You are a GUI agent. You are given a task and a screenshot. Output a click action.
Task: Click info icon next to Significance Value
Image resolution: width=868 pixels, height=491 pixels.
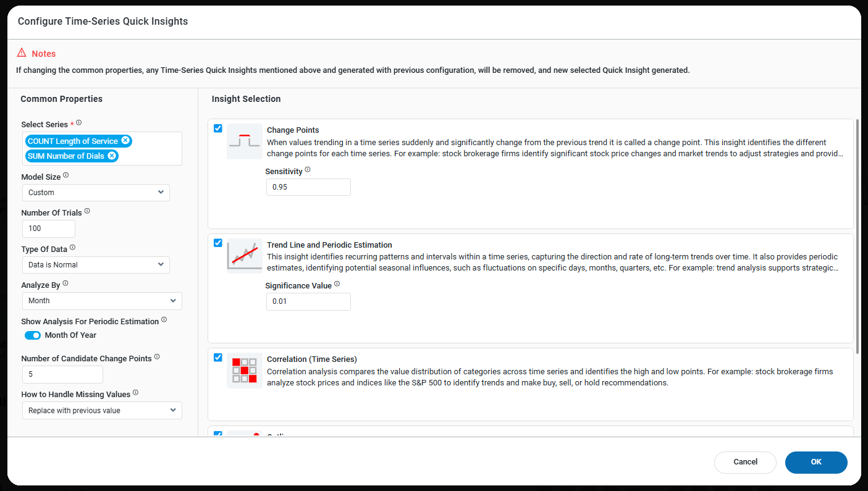click(x=337, y=284)
